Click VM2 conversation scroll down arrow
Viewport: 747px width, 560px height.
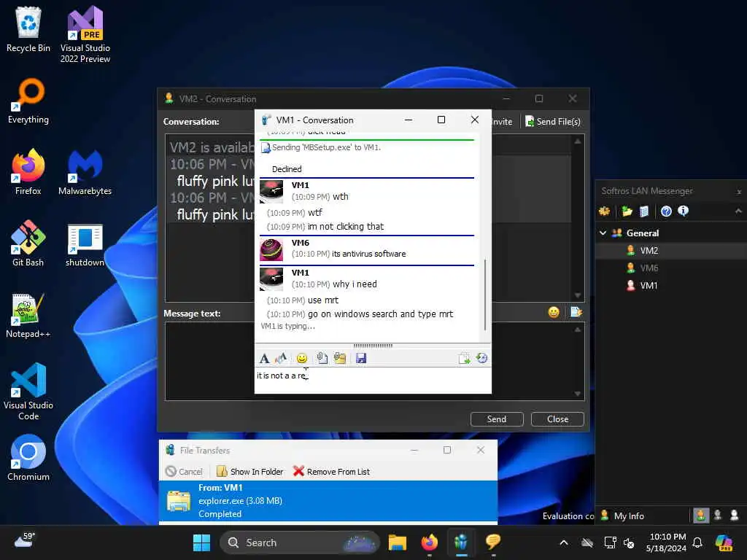(x=578, y=295)
